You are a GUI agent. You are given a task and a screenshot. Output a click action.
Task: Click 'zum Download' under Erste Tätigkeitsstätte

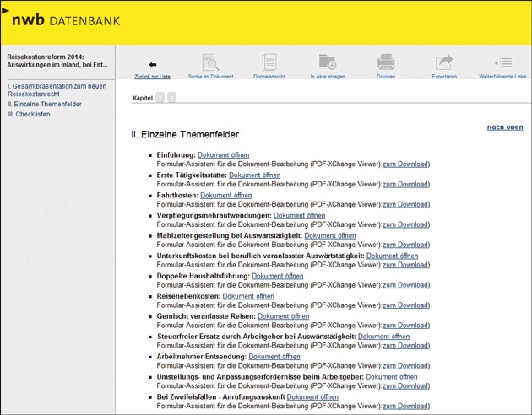405,184
